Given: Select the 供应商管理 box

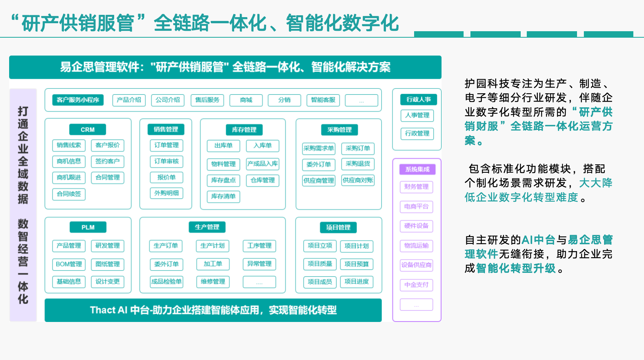Looking at the screenshot, I should [319, 181].
